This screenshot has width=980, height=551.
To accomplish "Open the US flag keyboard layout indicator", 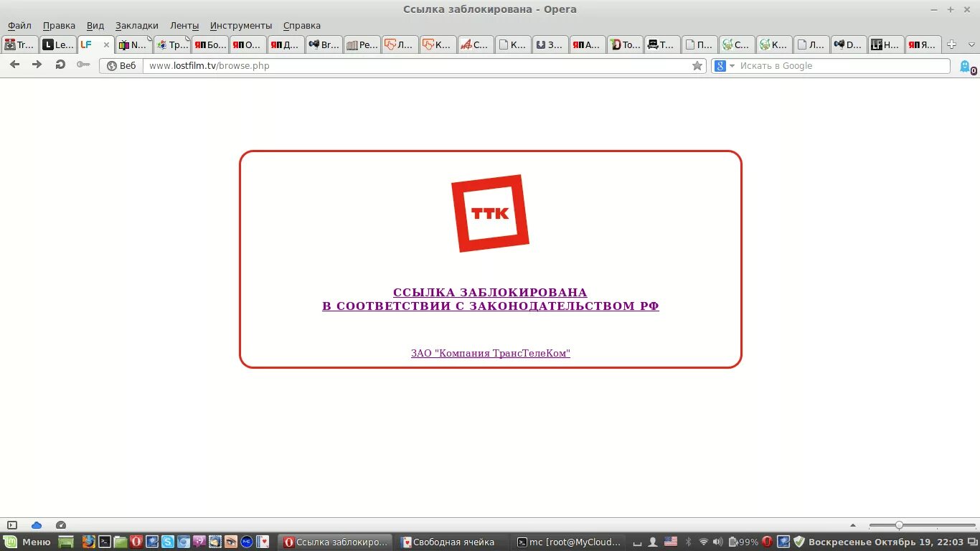I will click(671, 542).
